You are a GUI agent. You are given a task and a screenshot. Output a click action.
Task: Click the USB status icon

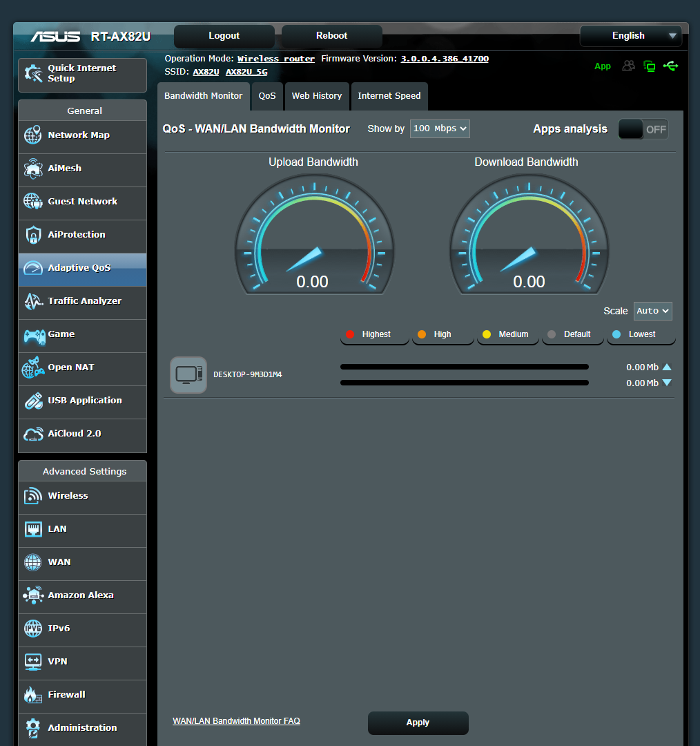click(x=670, y=66)
